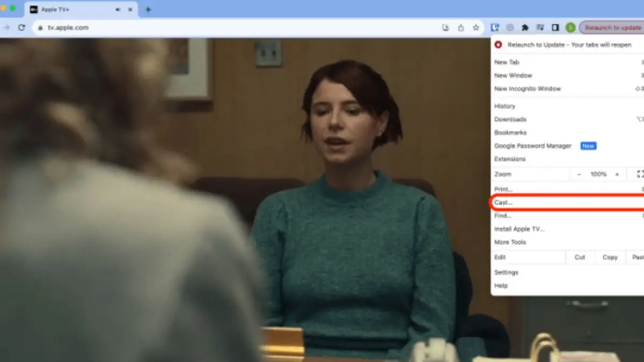Click Copy in the Edit row
644x362 pixels.
610,257
